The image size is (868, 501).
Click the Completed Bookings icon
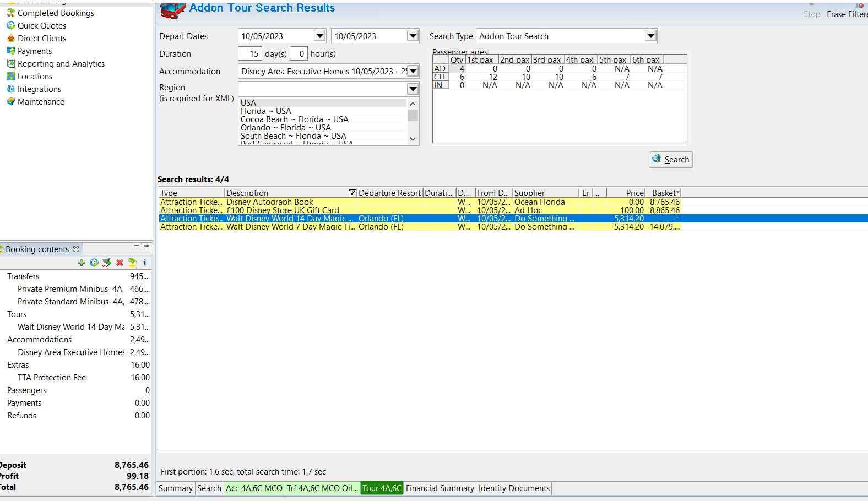point(11,13)
